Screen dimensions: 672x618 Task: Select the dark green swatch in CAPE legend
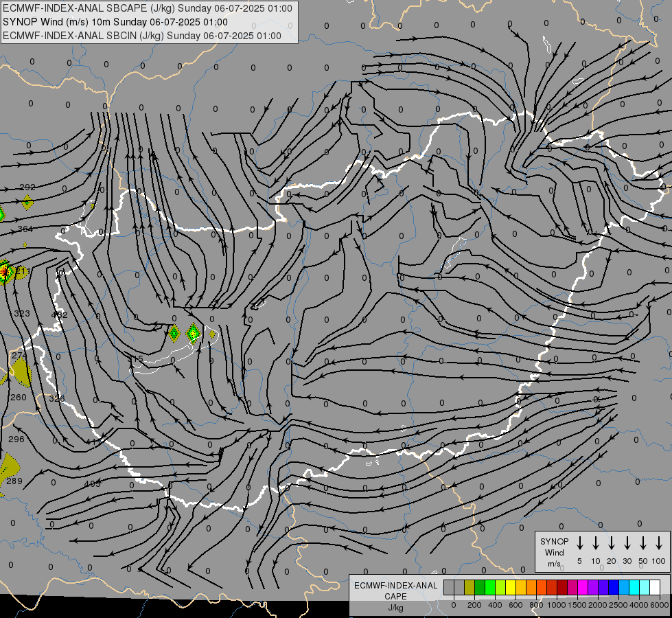click(x=480, y=587)
